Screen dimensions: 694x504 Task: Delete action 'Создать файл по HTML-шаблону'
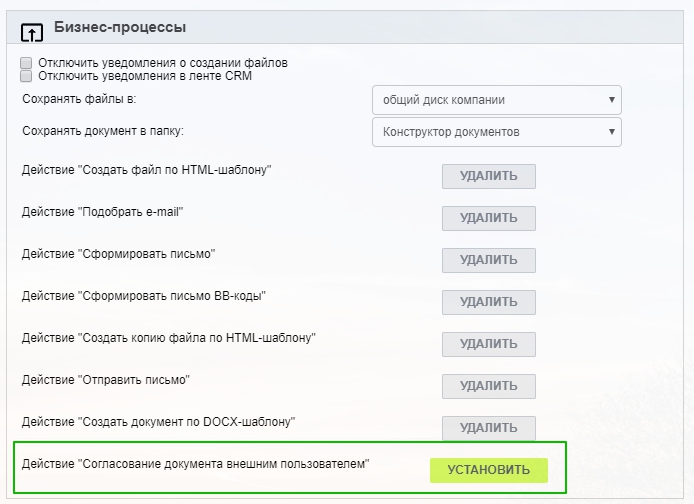(489, 177)
